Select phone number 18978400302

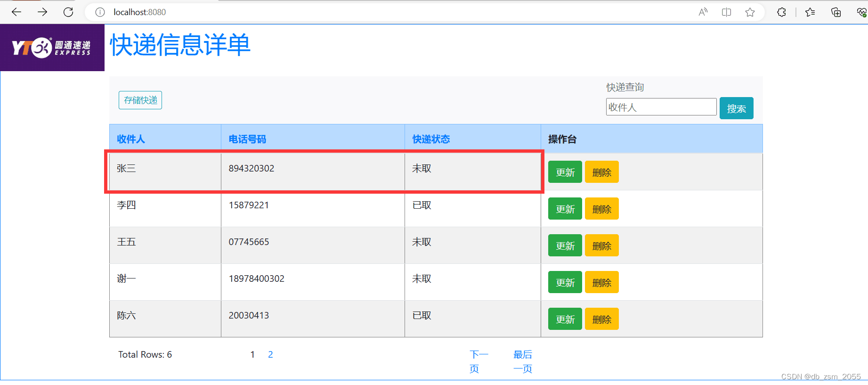point(257,279)
